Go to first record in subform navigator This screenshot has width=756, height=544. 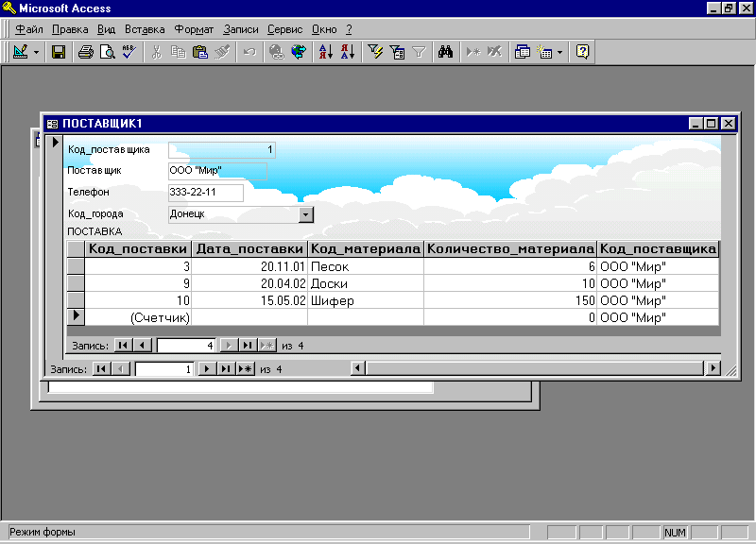[x=123, y=345]
